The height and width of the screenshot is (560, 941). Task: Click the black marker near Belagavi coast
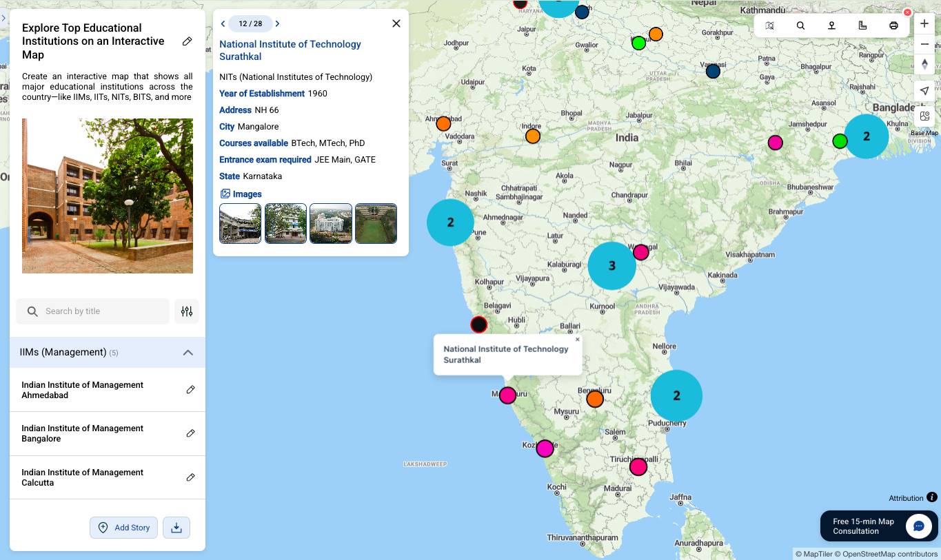click(x=478, y=324)
